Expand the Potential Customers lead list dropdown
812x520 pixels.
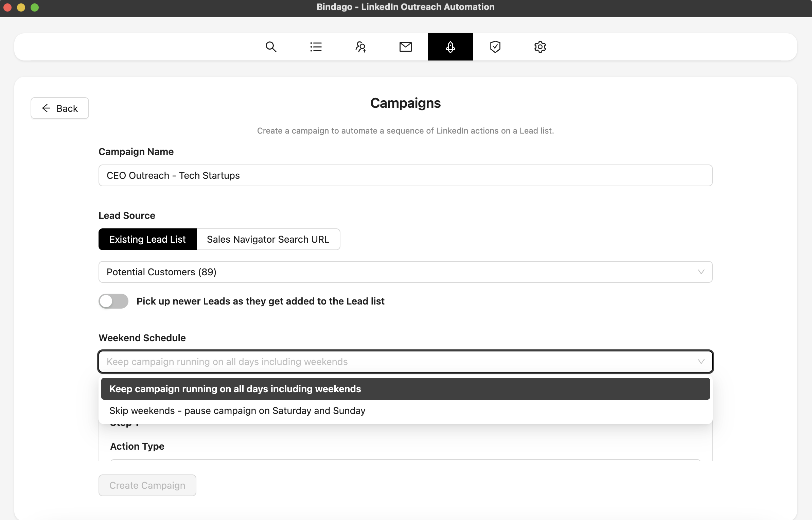pyautogui.click(x=405, y=272)
